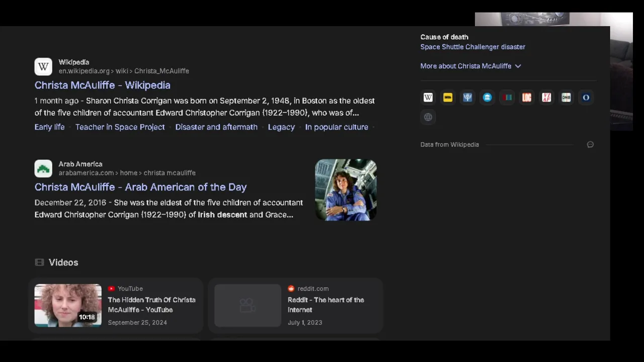Expand More about Christa McAuliffe chevron
This screenshot has width=644, height=362.
[x=518, y=66]
